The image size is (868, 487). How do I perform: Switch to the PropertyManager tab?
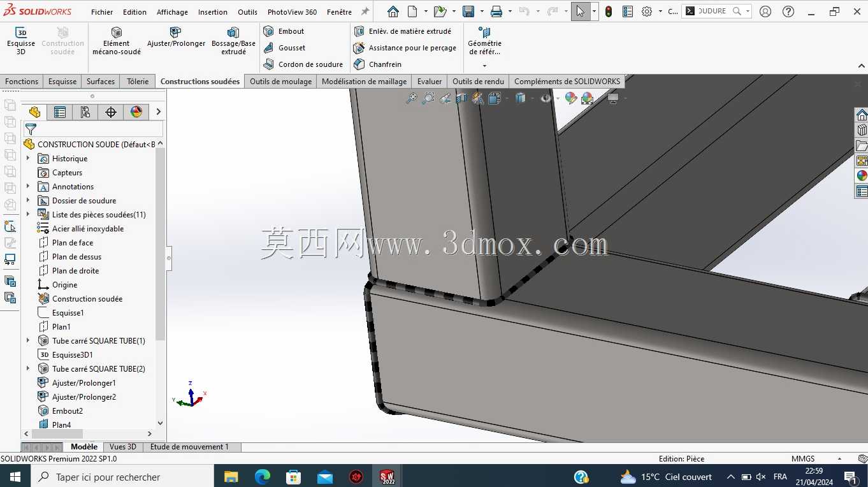60,112
